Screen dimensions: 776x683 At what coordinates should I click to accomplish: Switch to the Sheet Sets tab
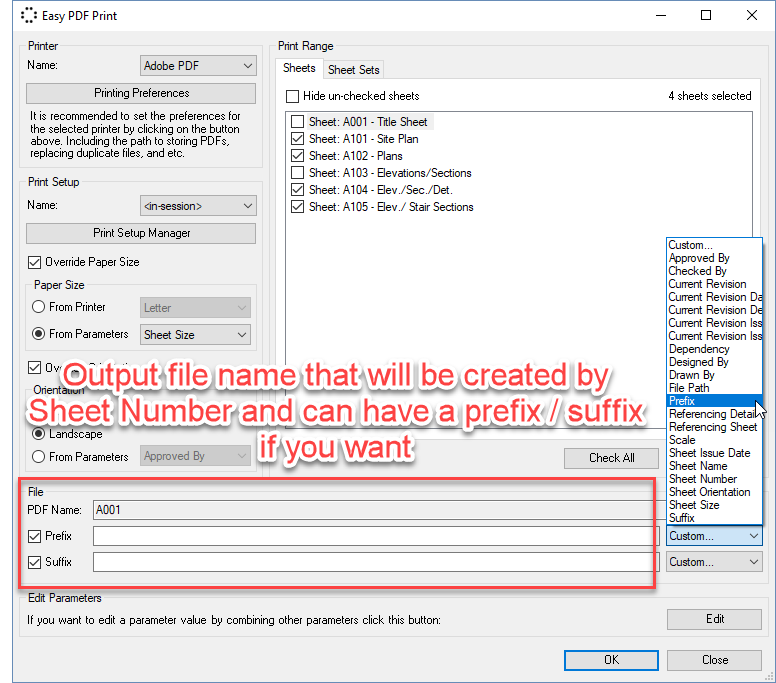click(x=354, y=69)
